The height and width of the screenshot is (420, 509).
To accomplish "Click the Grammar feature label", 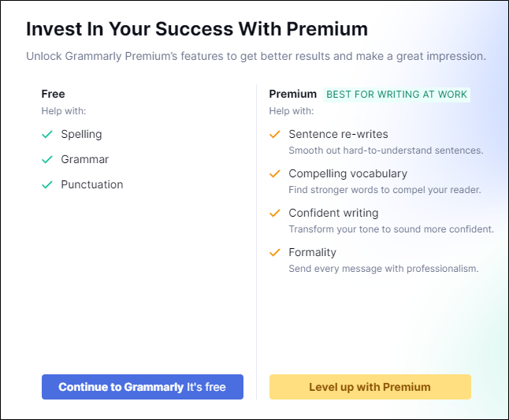I will (85, 159).
